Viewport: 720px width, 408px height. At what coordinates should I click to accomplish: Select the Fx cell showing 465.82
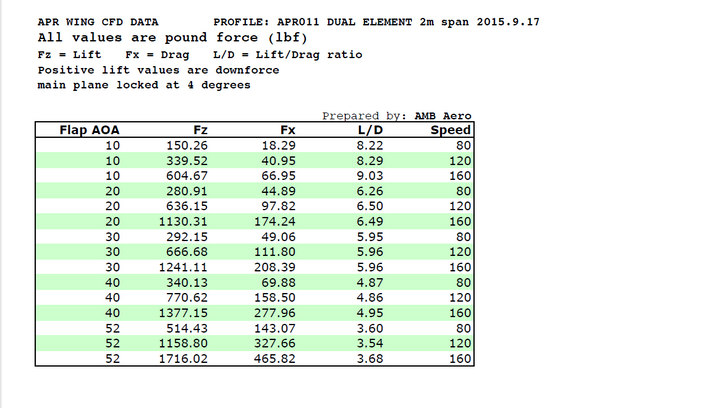pyautogui.click(x=275, y=357)
